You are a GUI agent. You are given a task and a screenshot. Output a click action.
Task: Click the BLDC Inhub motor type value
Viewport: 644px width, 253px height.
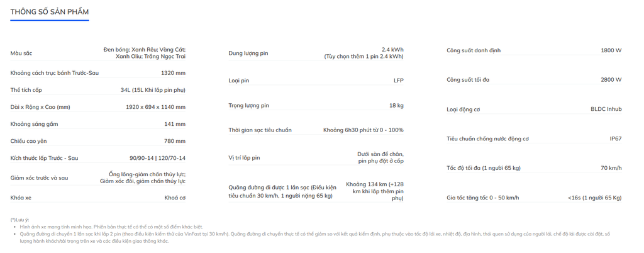coord(606,109)
